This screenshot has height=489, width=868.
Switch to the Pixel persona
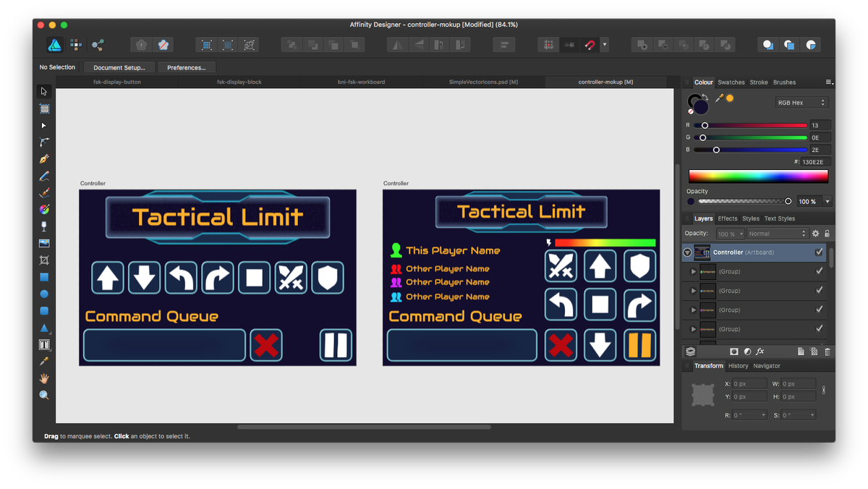[x=76, y=46]
